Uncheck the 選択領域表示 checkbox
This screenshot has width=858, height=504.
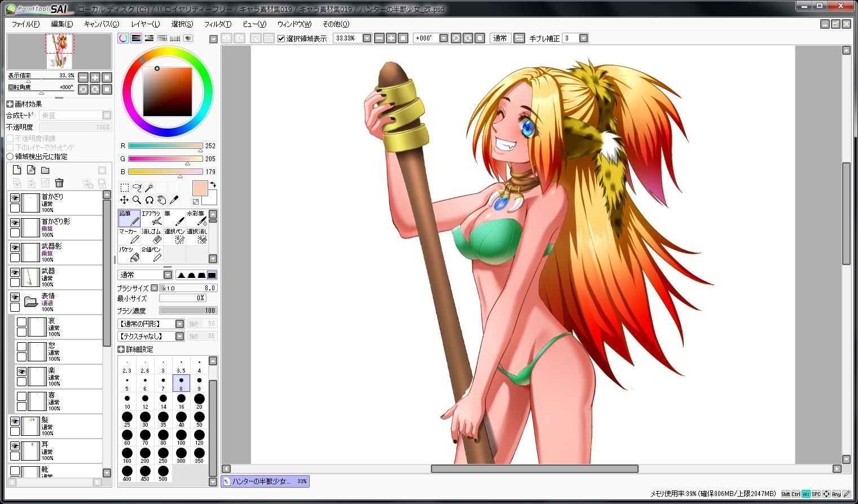[x=281, y=38]
